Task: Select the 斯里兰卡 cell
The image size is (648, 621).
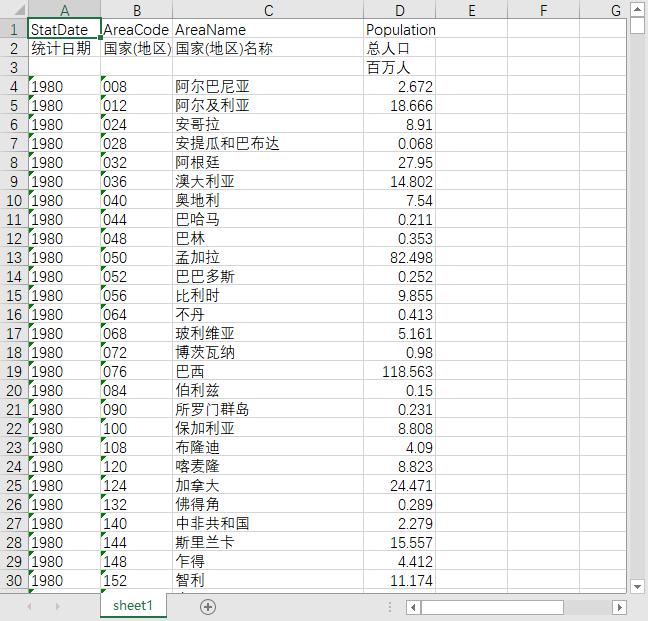Action: [x=268, y=542]
